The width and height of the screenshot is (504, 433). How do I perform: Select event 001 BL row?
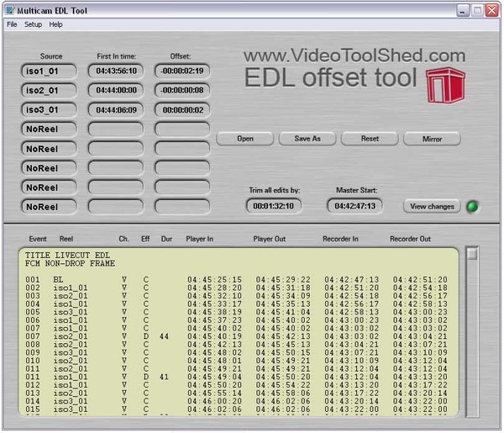[x=237, y=279]
